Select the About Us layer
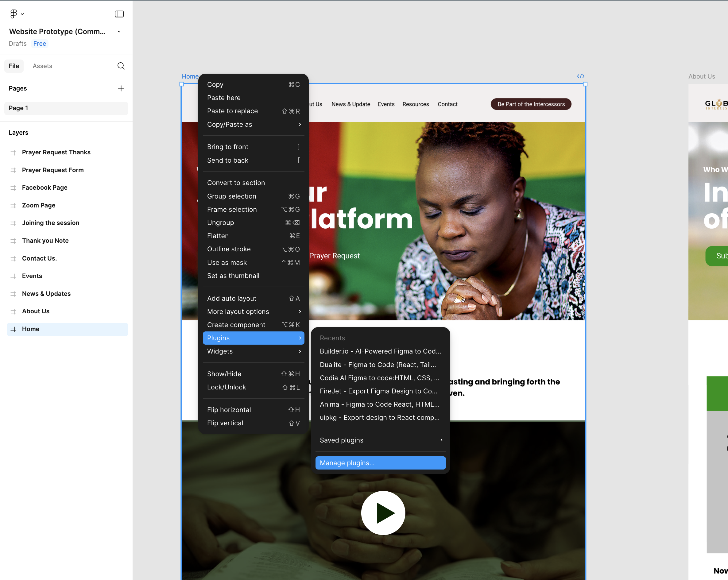The width and height of the screenshot is (728, 580). (x=36, y=311)
